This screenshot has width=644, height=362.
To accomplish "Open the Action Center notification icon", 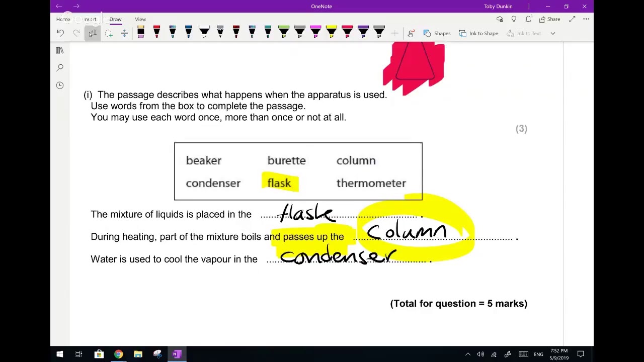I will pyautogui.click(x=580, y=354).
